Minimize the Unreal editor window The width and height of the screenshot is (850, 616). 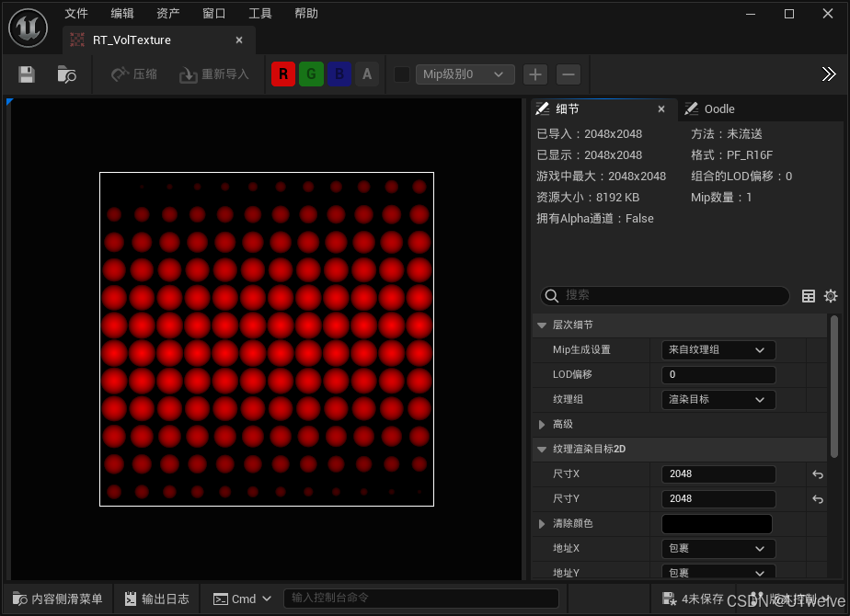[751, 14]
